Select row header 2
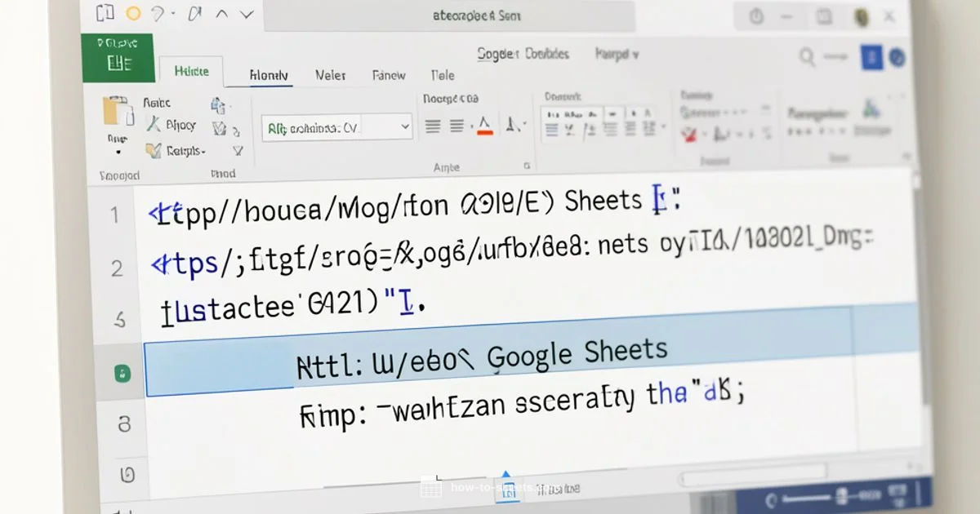Viewport: 980px width, 514px height. point(117,268)
